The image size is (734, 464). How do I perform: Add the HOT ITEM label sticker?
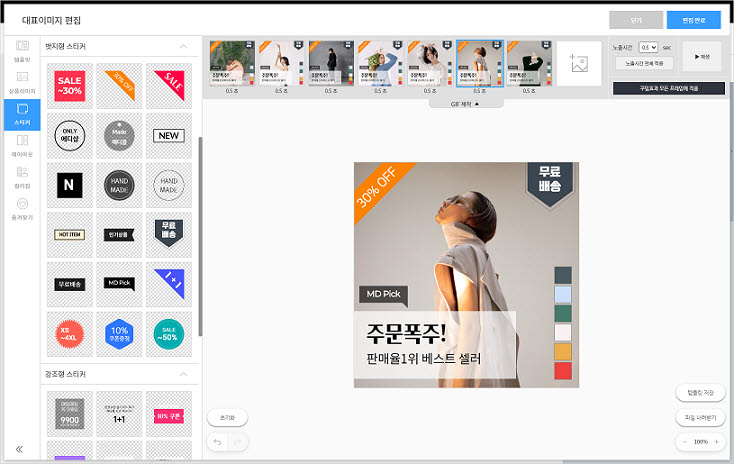(x=70, y=235)
